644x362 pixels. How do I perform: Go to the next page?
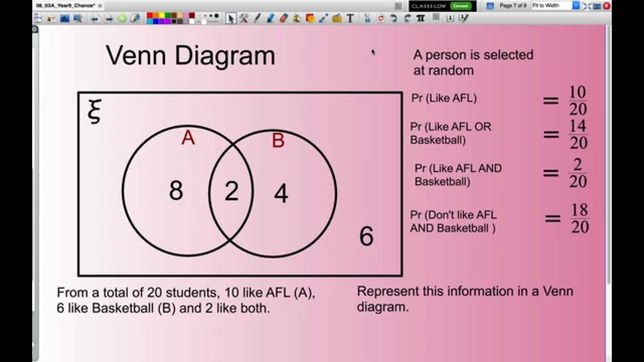[109, 19]
